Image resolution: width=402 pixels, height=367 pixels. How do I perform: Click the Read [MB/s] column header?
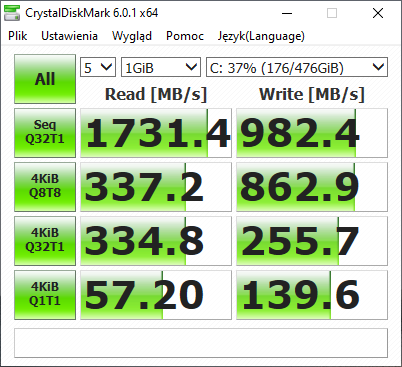coord(156,94)
